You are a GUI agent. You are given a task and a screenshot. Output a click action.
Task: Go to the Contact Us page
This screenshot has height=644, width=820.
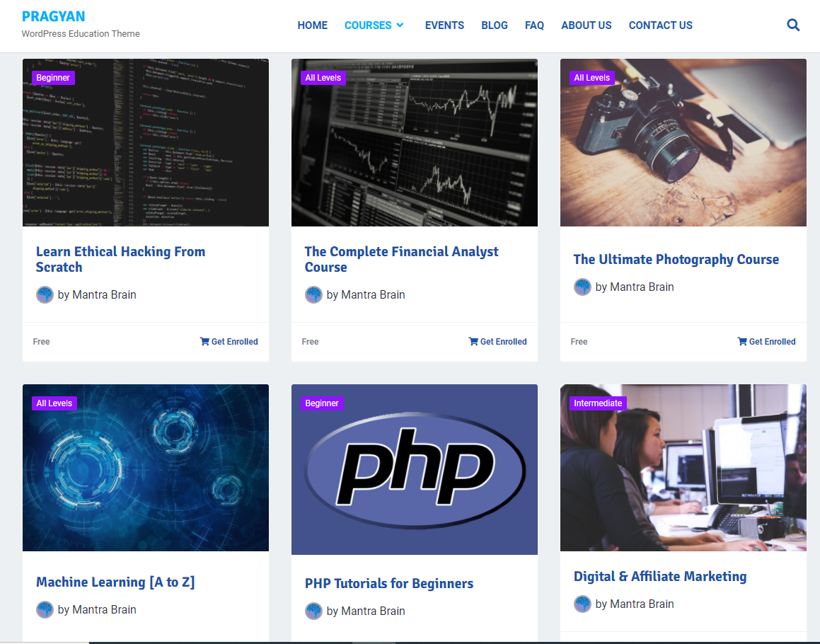(x=660, y=25)
